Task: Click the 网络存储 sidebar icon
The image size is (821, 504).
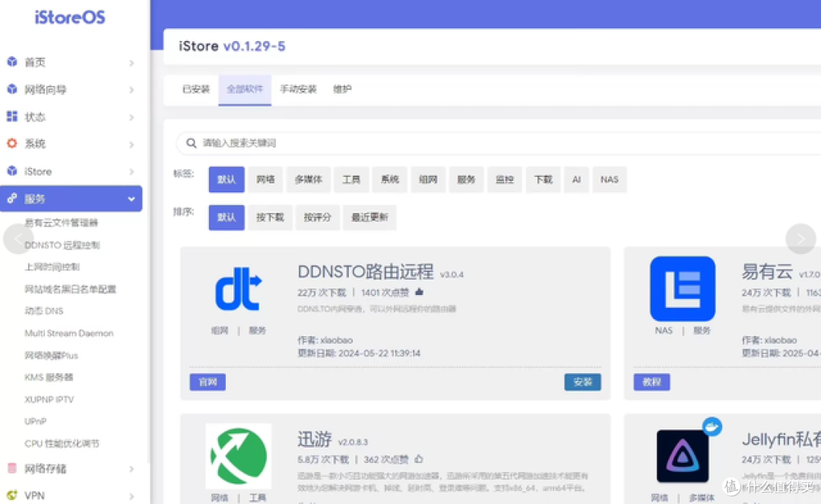Action: pos(12,468)
